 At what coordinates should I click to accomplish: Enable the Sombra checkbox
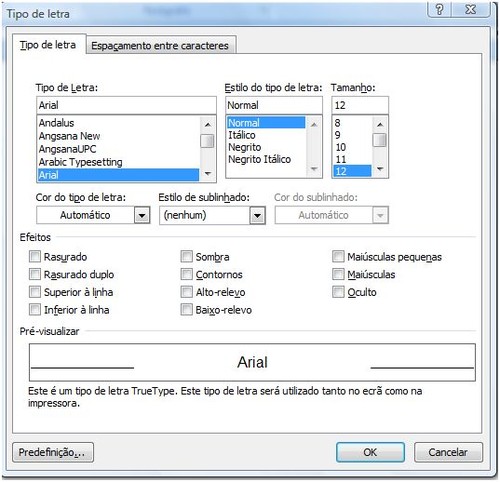[186, 257]
